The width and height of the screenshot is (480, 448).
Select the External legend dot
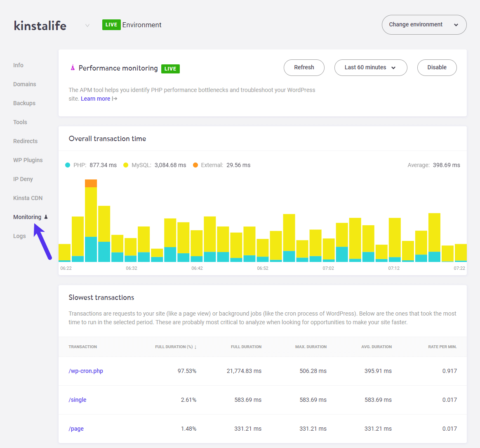194,164
